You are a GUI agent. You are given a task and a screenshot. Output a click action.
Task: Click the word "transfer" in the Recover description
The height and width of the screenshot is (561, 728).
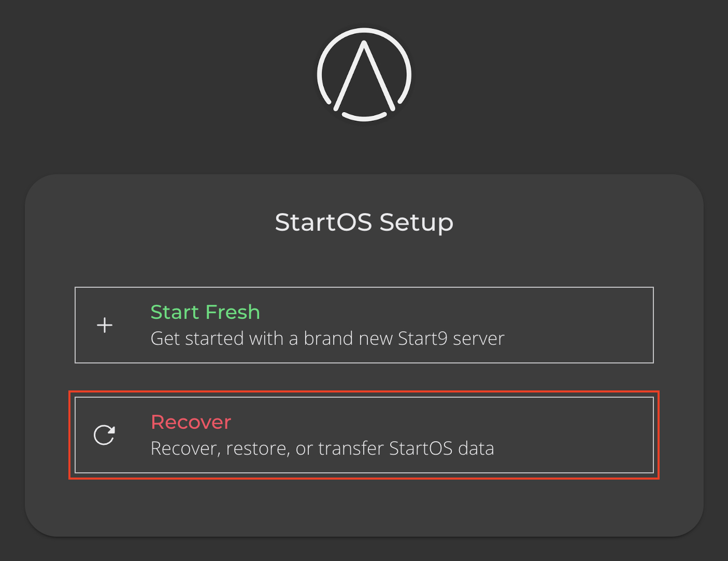pyautogui.click(x=351, y=448)
